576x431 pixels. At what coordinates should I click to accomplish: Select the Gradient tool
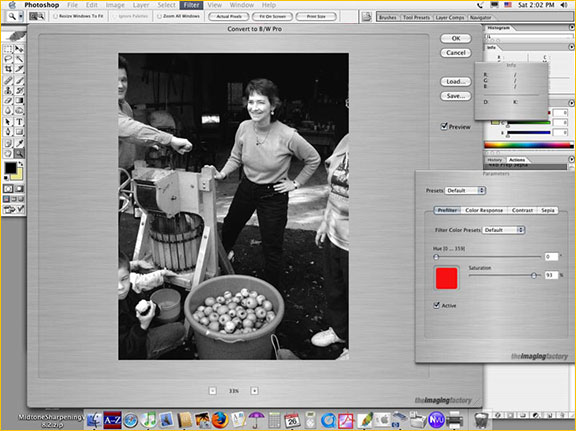pyautogui.click(x=19, y=100)
